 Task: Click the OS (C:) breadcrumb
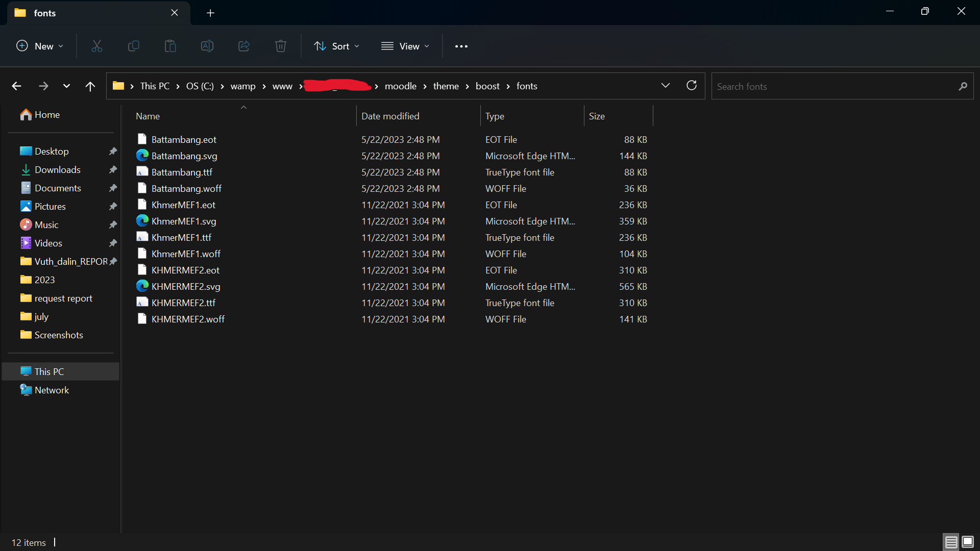click(200, 86)
